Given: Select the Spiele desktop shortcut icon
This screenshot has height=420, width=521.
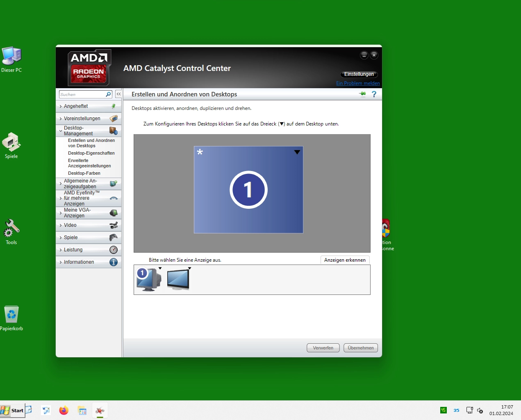Looking at the screenshot, I should [x=11, y=146].
